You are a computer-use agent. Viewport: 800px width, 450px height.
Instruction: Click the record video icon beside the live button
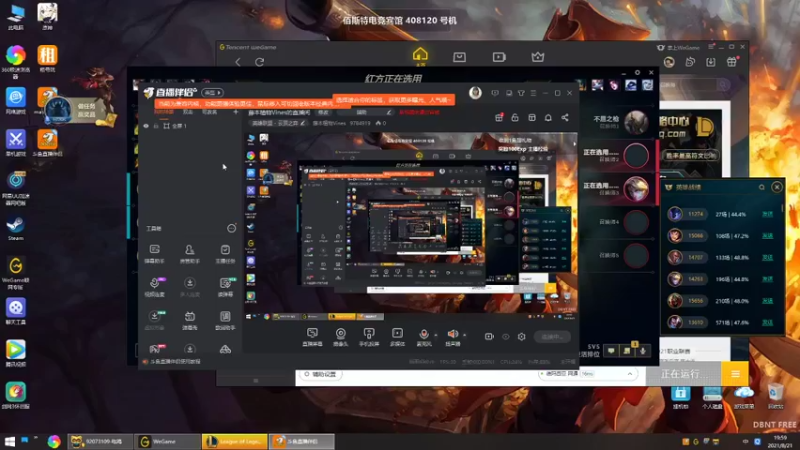[489, 337]
